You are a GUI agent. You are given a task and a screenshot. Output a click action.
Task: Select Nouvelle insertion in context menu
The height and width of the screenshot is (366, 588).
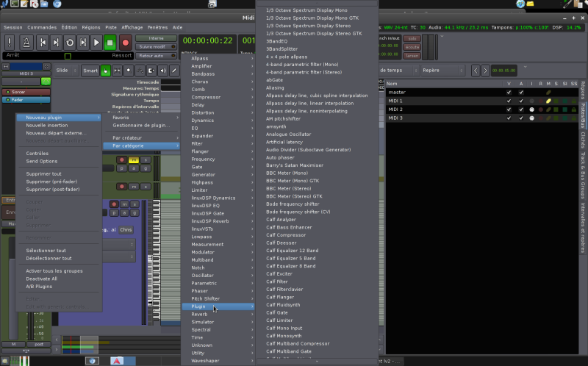click(59, 125)
